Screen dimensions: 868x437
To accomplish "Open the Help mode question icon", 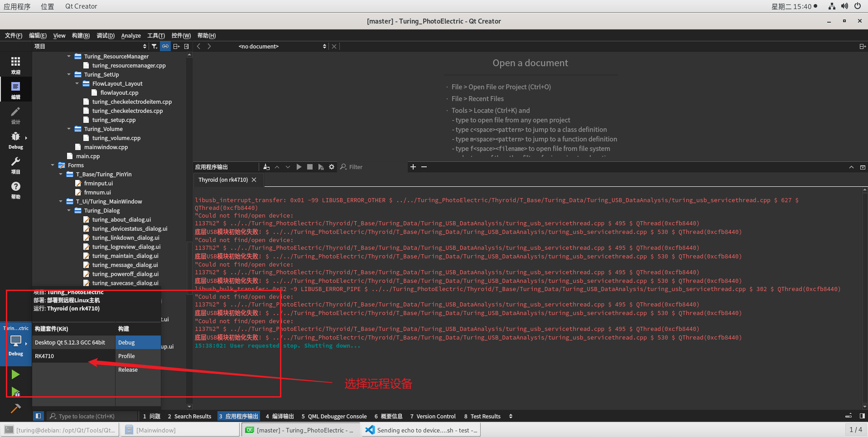I will tap(15, 189).
